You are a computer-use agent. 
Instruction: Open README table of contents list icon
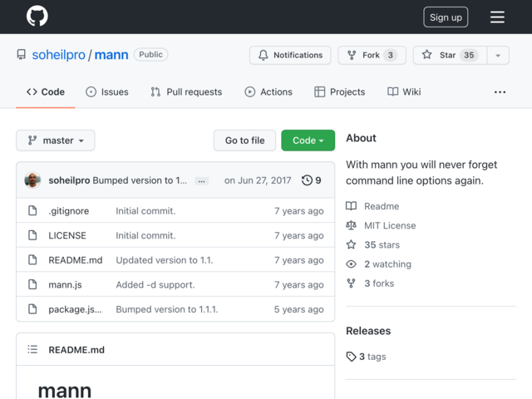32,349
